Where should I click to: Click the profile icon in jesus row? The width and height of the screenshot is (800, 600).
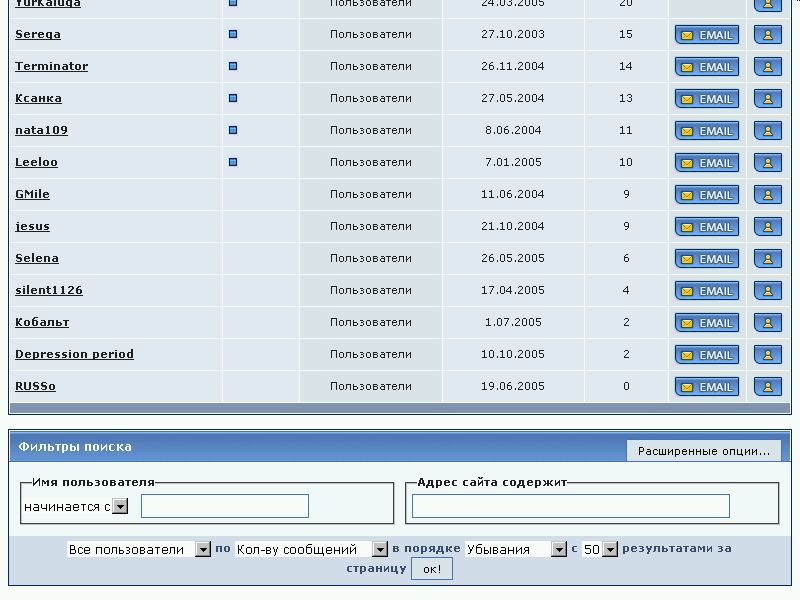click(x=767, y=227)
